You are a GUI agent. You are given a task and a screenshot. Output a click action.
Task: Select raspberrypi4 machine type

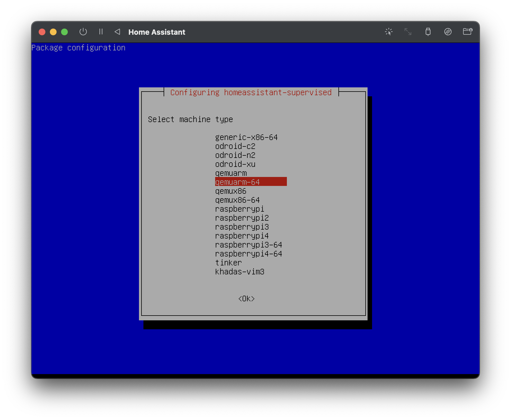(x=242, y=236)
